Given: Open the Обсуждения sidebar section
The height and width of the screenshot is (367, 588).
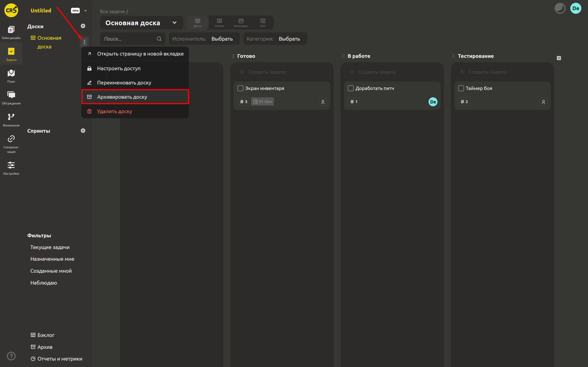Looking at the screenshot, I should pos(11,98).
